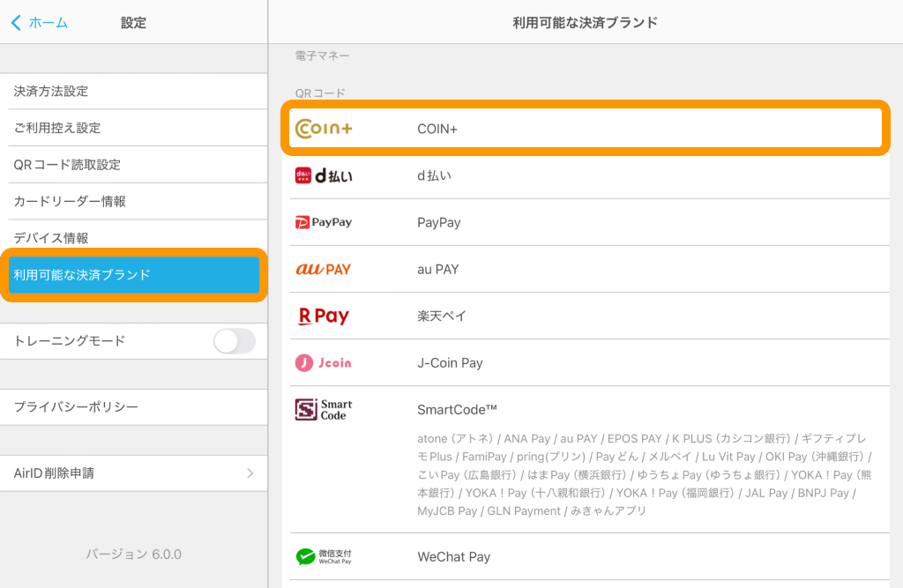Click the Rakuten Pay logo

324,316
